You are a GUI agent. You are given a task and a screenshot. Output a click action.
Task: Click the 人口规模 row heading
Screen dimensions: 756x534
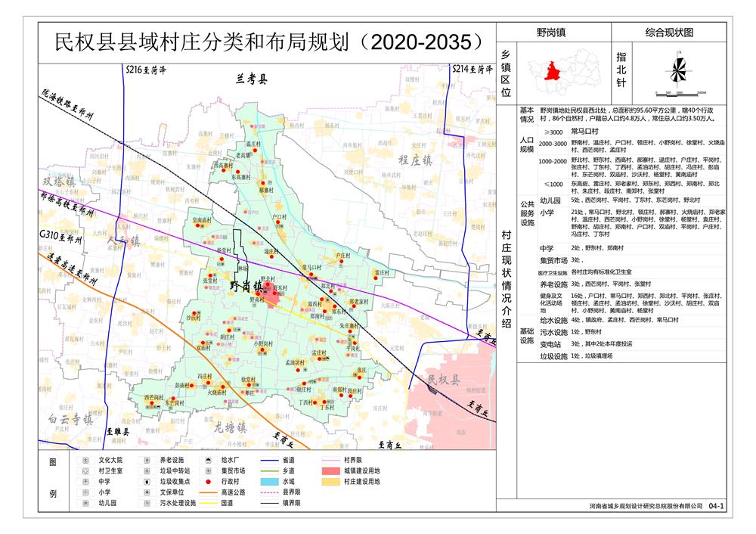click(x=526, y=144)
